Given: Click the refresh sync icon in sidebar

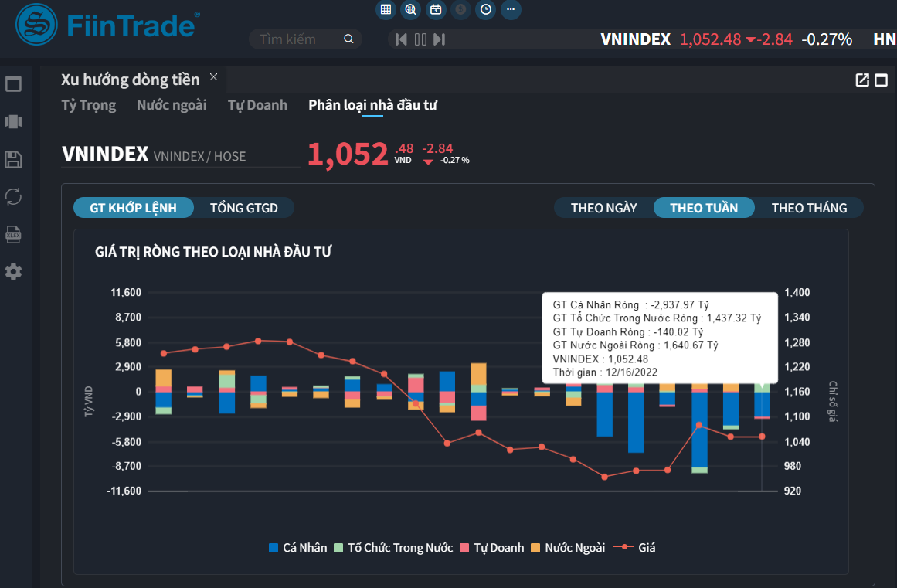Looking at the screenshot, I should pos(13,197).
